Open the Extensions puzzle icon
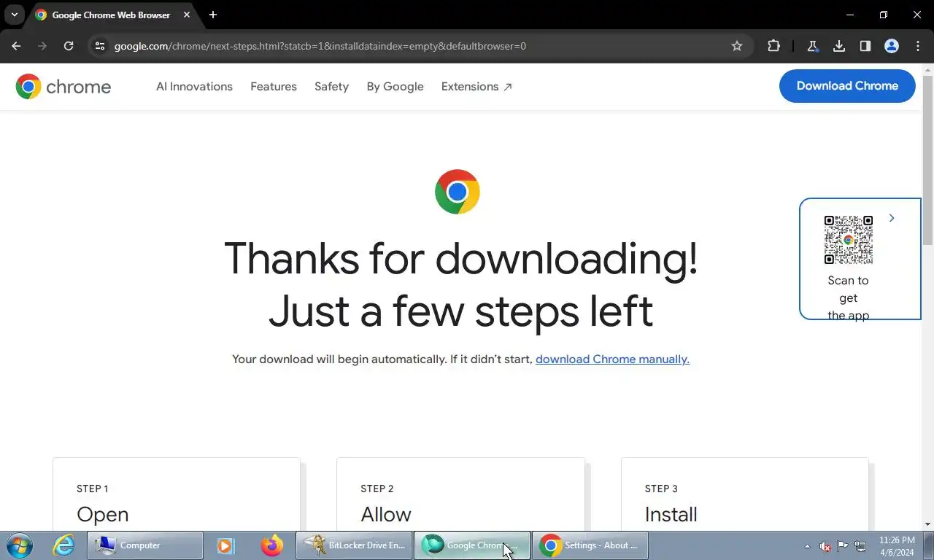 [773, 46]
